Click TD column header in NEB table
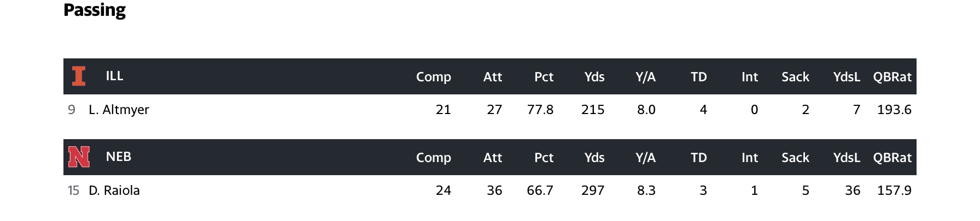The image size is (980, 221). [x=698, y=158]
